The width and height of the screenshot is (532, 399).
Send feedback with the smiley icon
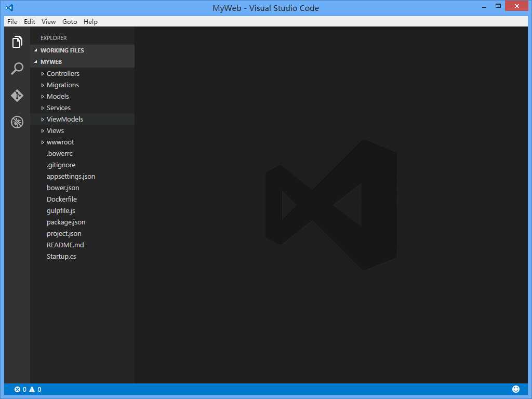tap(516, 389)
